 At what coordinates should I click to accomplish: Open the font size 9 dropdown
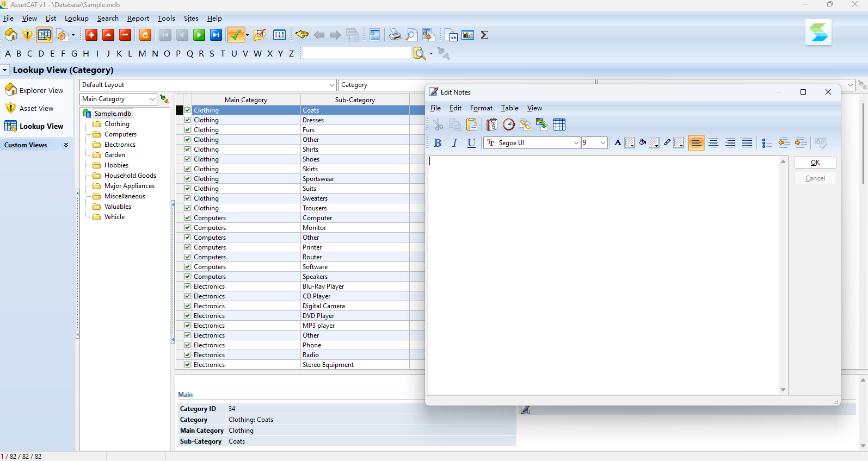(602, 143)
